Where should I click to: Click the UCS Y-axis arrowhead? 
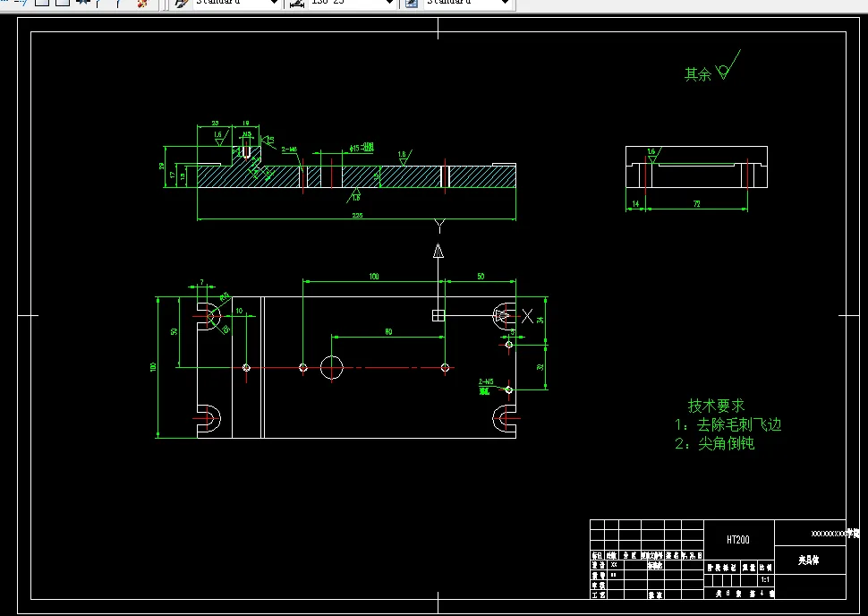click(438, 251)
